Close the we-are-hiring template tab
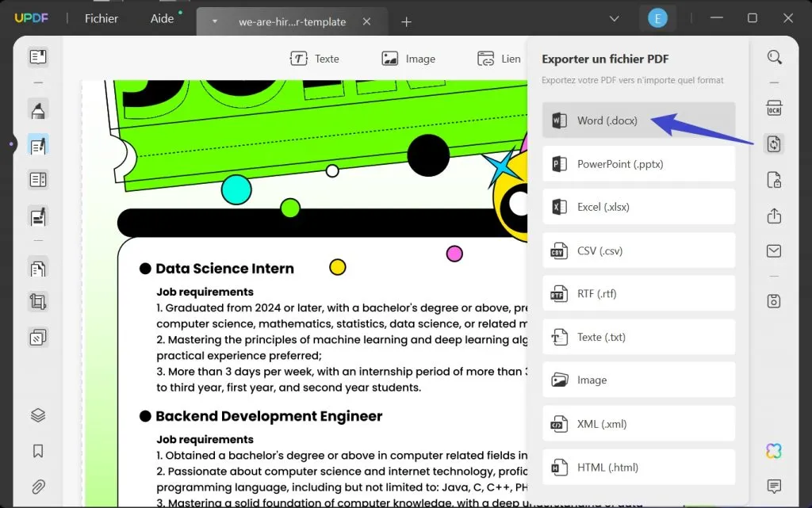The width and height of the screenshot is (812, 508). click(366, 21)
